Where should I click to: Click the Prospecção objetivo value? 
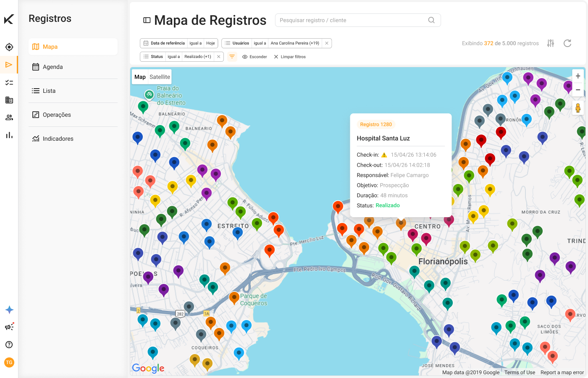(394, 185)
